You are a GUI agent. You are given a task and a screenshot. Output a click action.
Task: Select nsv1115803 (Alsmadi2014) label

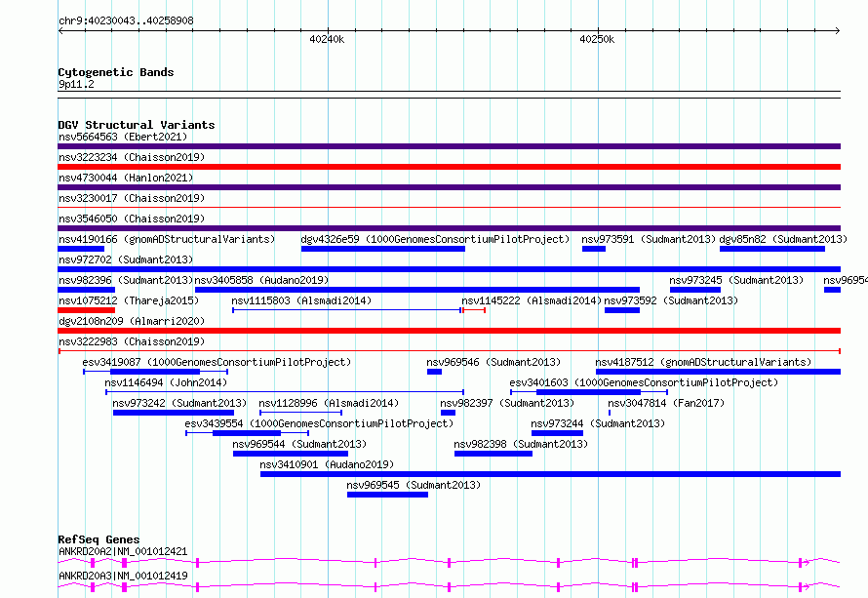[301, 300]
